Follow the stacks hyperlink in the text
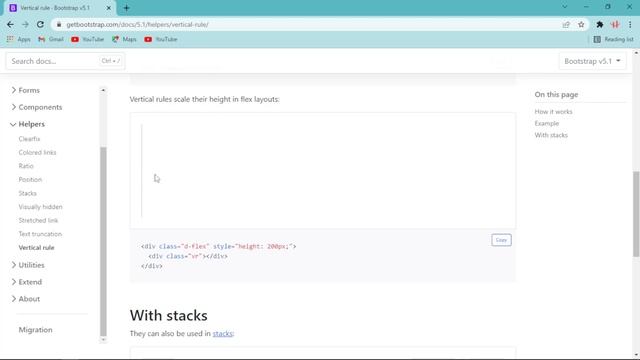The height and width of the screenshot is (360, 640). [222, 333]
